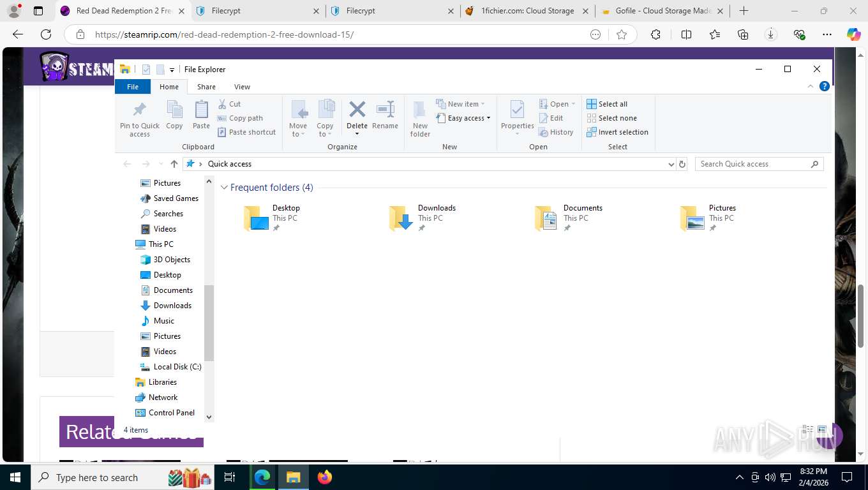
Task: Add page to favorites star
Action: pyautogui.click(x=622, y=34)
